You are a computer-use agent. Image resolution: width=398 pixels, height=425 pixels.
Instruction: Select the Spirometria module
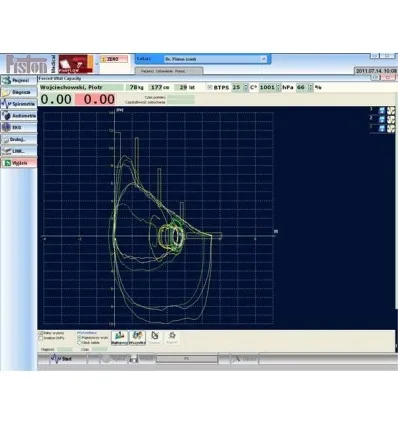click(19, 104)
